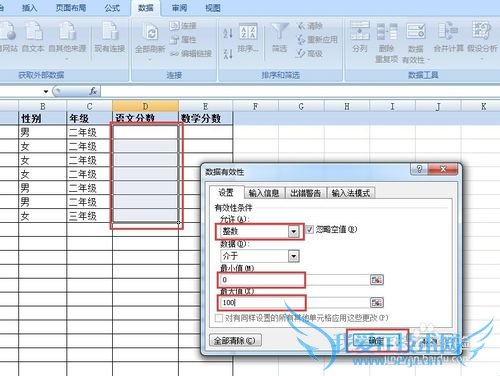Select column E header
This screenshot has height=376, width=500.
205,106
